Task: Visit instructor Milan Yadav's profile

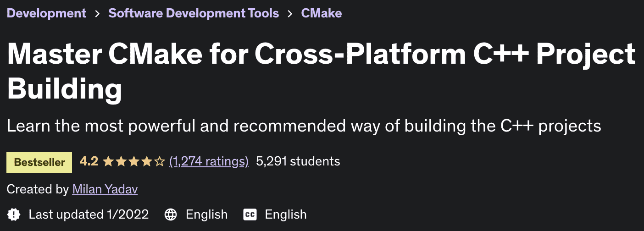Action: click(105, 189)
